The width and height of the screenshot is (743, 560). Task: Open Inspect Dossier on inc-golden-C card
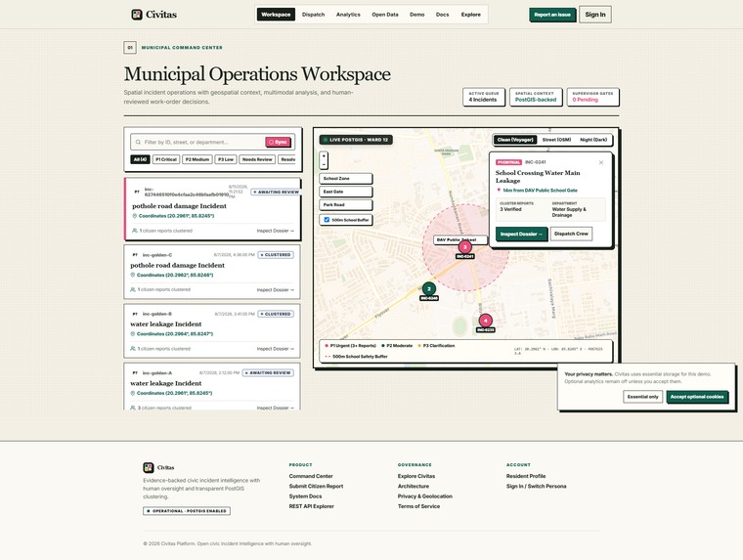pyautogui.click(x=276, y=290)
